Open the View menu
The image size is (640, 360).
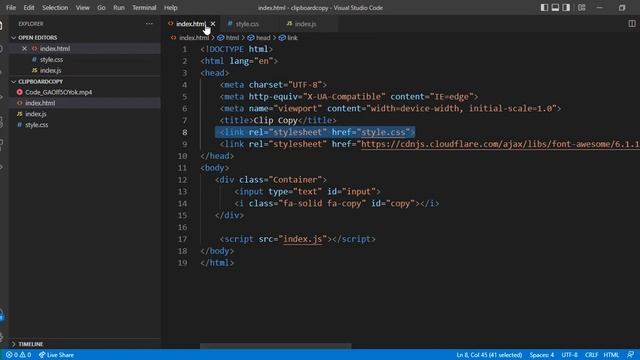[x=82, y=7]
